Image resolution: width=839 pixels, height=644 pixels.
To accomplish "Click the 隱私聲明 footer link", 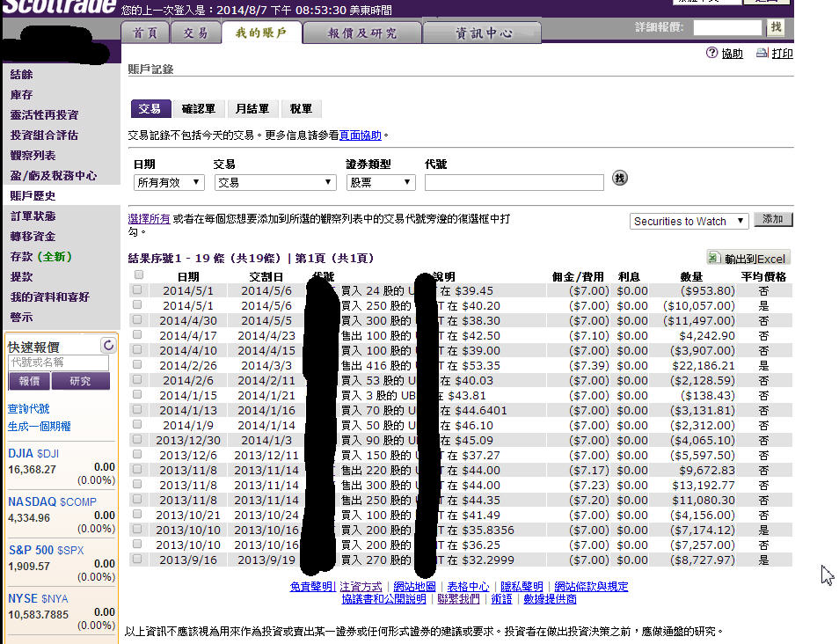I will pos(522,587).
